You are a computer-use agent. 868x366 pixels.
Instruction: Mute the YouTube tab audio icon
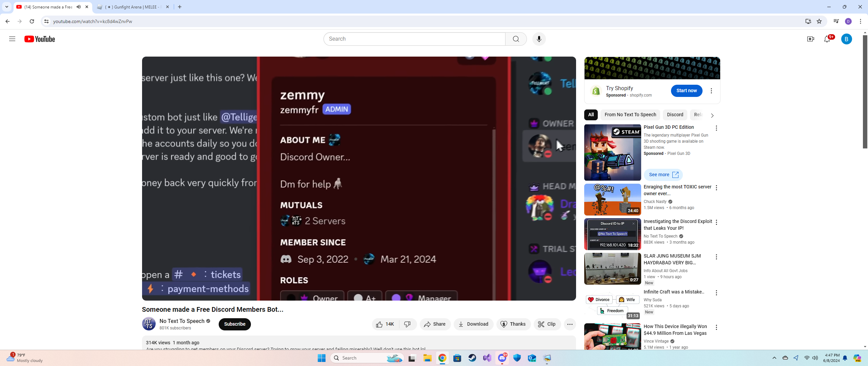click(79, 7)
